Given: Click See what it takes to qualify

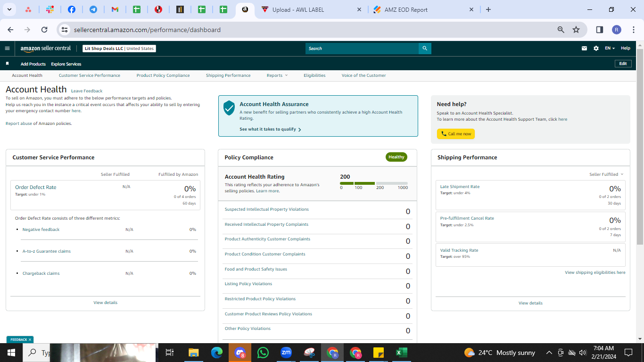Looking at the screenshot, I should [270, 129].
